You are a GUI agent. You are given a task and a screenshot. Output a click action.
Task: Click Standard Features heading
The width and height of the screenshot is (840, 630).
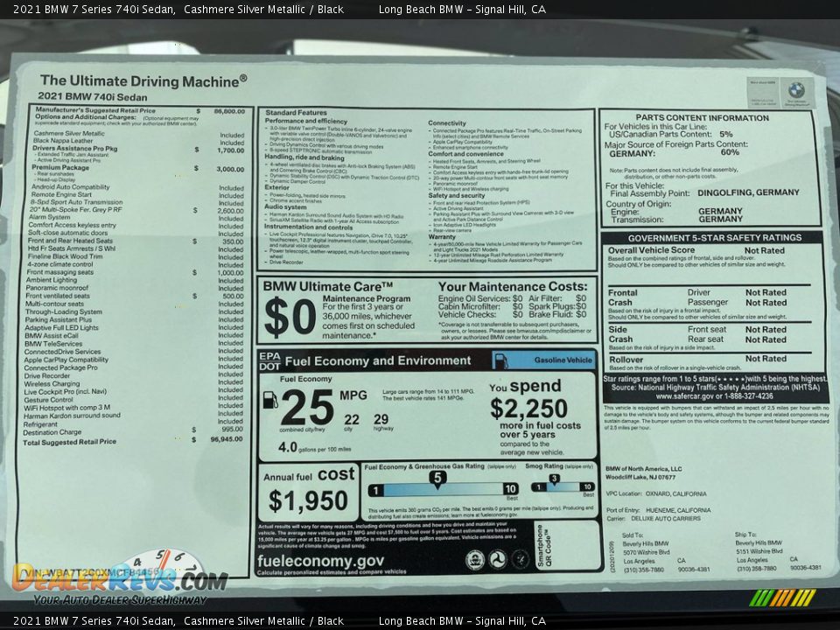[x=296, y=113]
